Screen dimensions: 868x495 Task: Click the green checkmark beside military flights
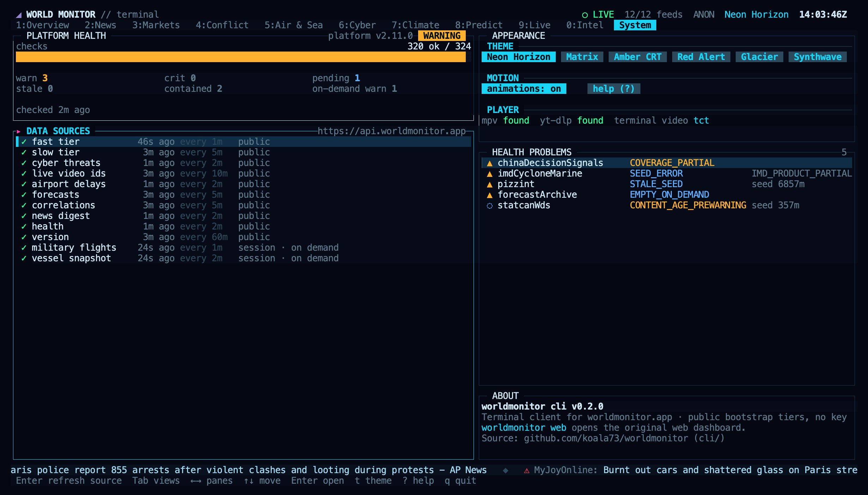24,247
